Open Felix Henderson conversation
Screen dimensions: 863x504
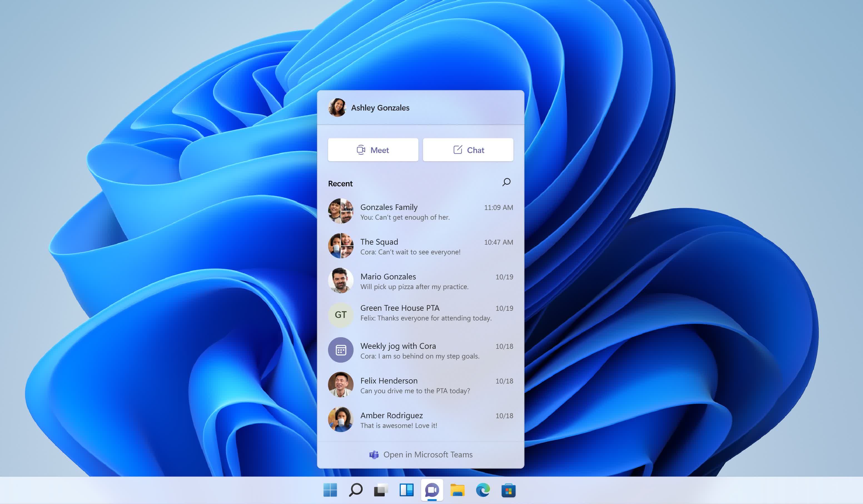pos(421,385)
